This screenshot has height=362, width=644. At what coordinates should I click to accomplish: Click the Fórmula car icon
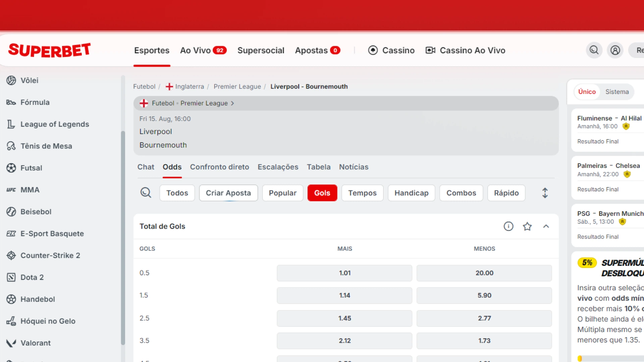click(11, 102)
